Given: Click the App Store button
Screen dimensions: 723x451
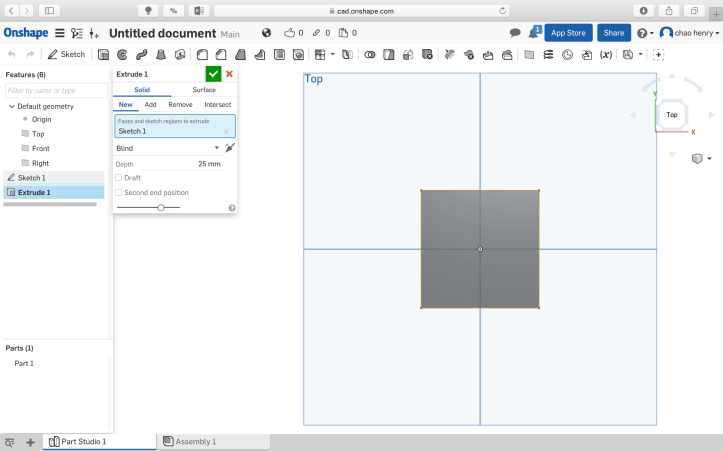Looking at the screenshot, I should point(569,33).
